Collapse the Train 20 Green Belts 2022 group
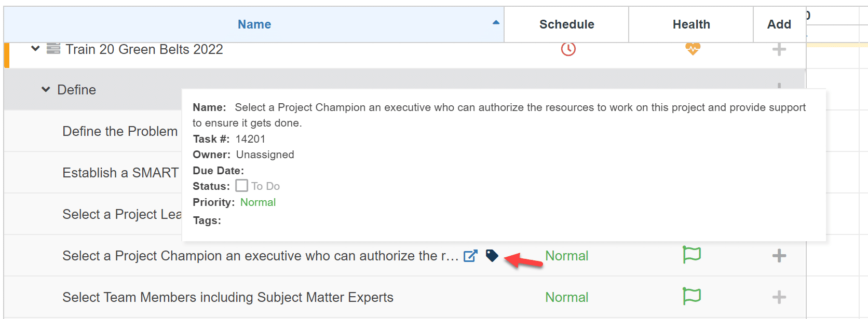 35,49
